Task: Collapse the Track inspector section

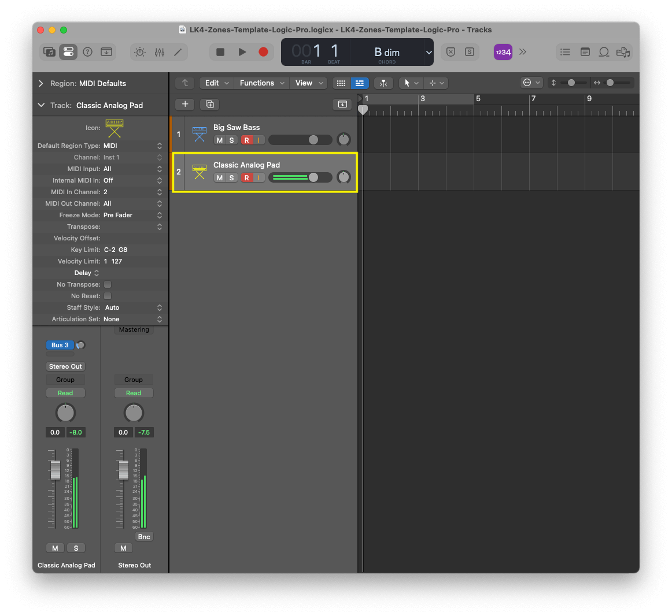Action: click(41, 105)
